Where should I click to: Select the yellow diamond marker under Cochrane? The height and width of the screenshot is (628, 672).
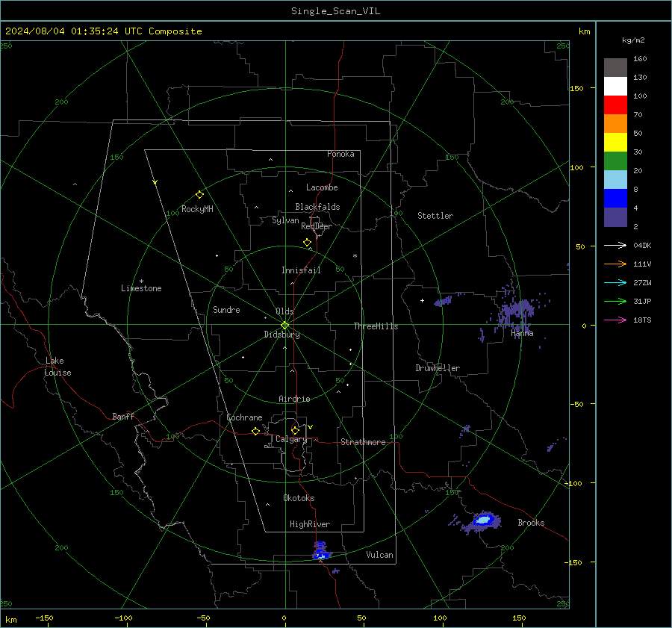click(255, 431)
